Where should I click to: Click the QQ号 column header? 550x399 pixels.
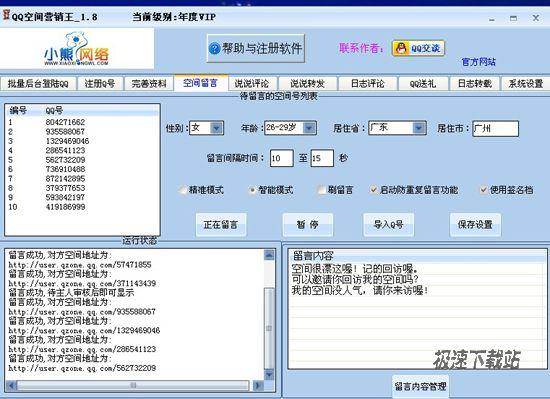point(54,110)
